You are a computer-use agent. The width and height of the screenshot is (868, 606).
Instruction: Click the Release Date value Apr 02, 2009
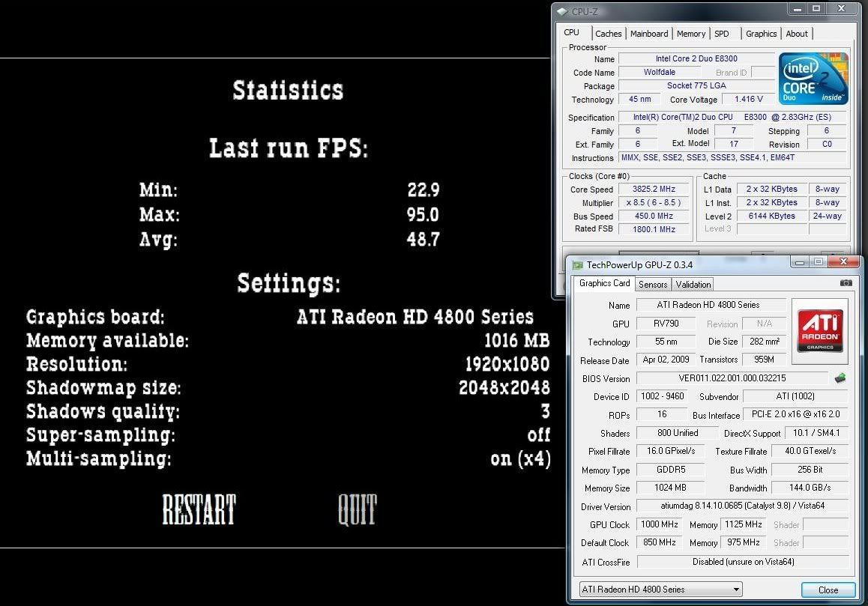pos(666,360)
